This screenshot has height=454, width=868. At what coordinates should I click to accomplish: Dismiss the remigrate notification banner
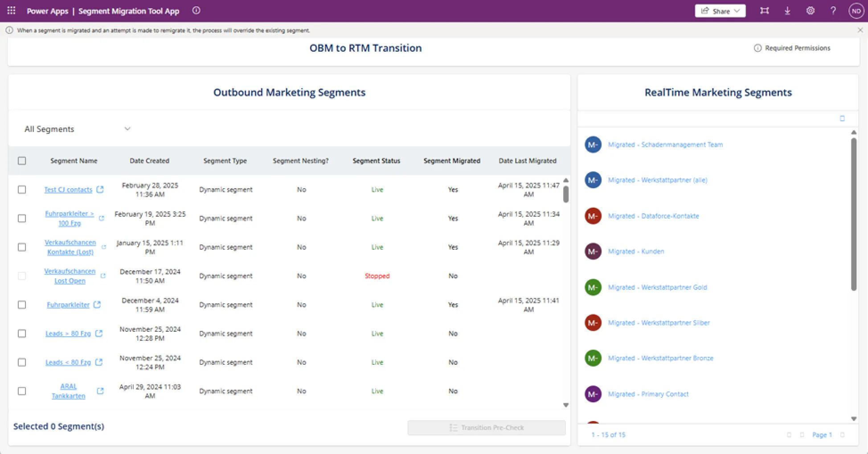(860, 30)
